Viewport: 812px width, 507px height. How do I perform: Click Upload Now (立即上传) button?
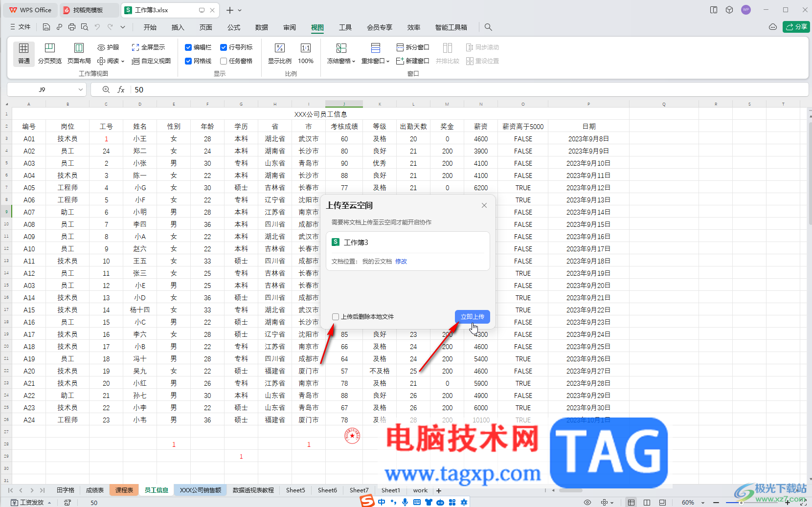pyautogui.click(x=473, y=317)
